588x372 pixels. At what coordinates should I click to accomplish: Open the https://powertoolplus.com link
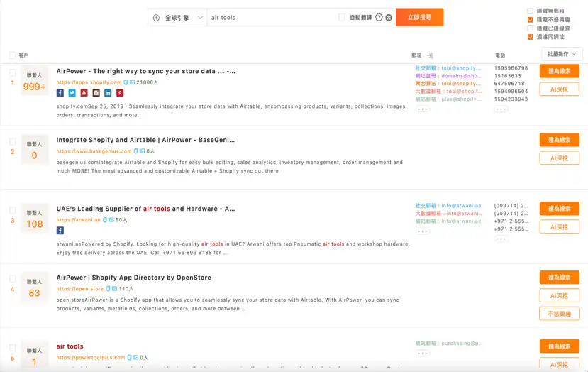tap(91, 357)
